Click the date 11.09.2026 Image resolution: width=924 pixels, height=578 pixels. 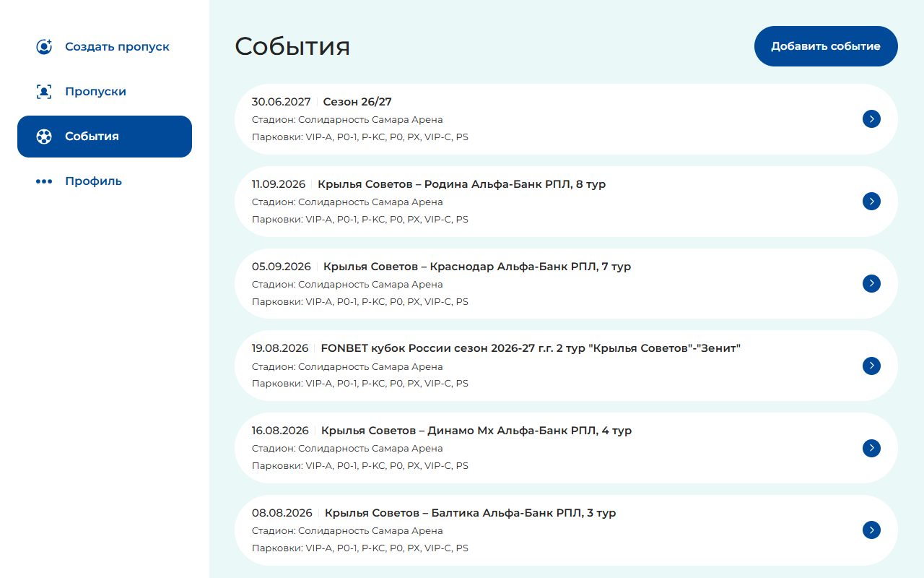pyautogui.click(x=279, y=184)
